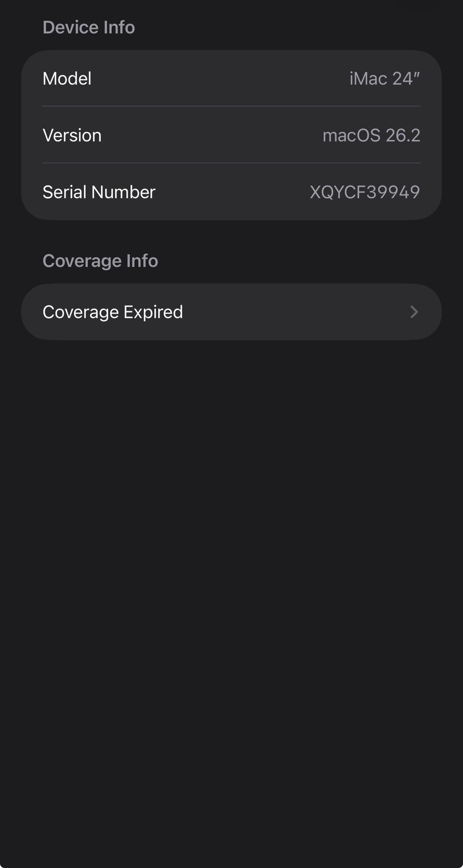Tap the Serial Number label
Image resolution: width=463 pixels, height=868 pixels.
(99, 192)
